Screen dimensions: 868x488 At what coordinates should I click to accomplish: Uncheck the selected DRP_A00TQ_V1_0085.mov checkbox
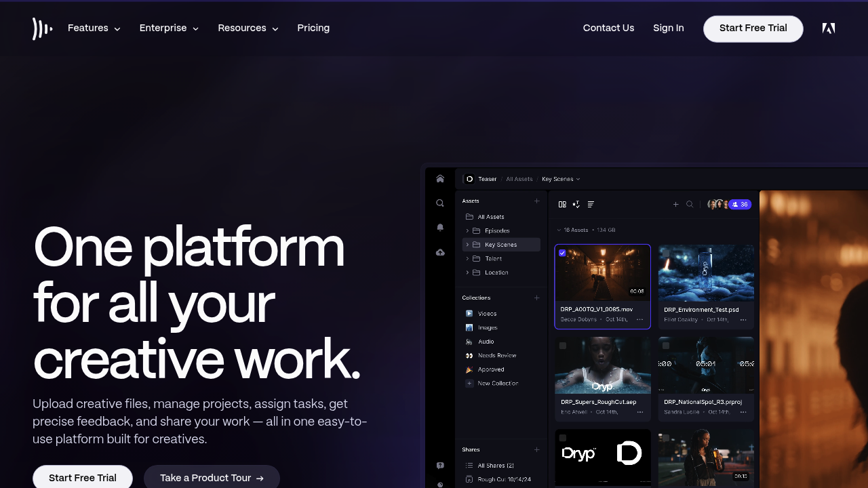[563, 253]
